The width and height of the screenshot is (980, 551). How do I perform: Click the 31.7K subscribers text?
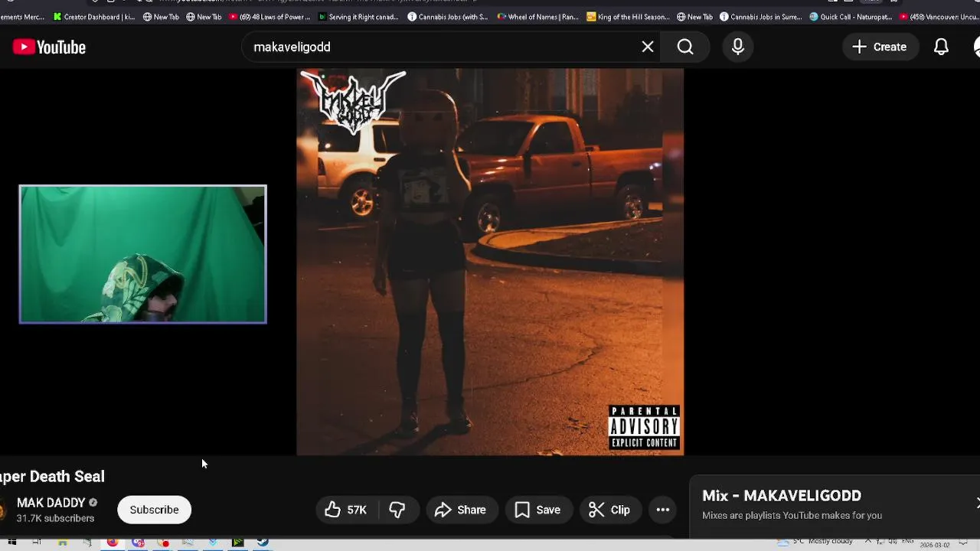55,518
